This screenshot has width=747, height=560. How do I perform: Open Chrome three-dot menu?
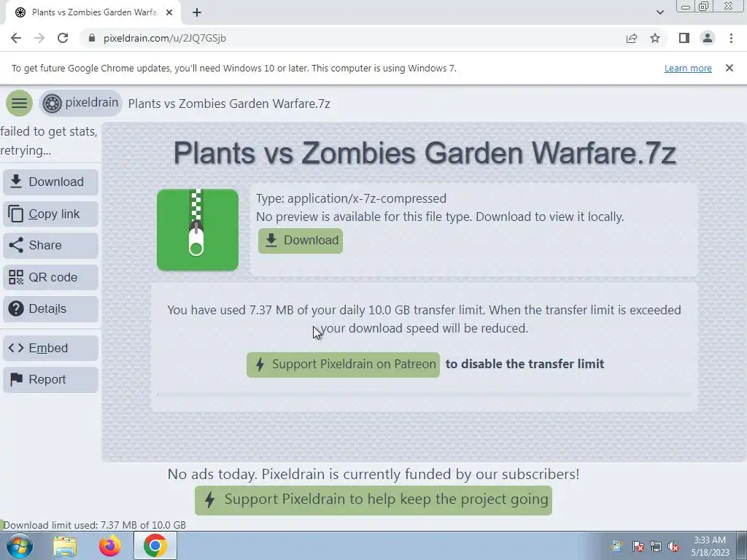click(x=731, y=38)
